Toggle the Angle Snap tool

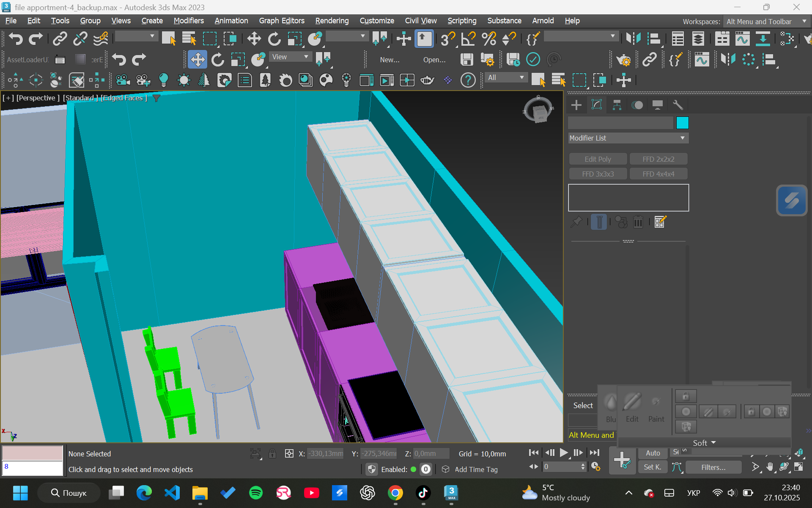tap(468, 39)
